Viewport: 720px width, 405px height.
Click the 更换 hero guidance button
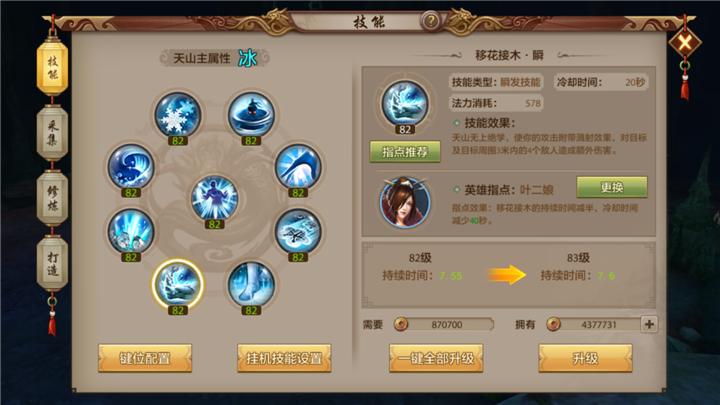[612, 187]
